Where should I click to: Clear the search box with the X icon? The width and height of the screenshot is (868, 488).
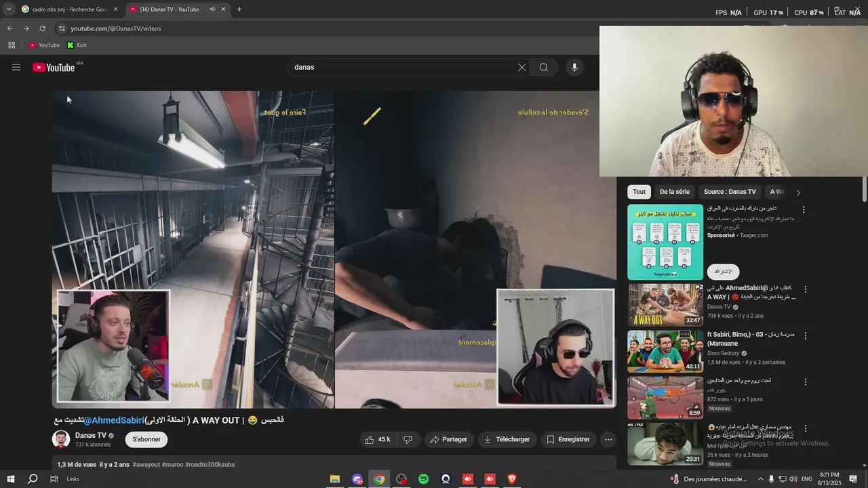tap(522, 67)
